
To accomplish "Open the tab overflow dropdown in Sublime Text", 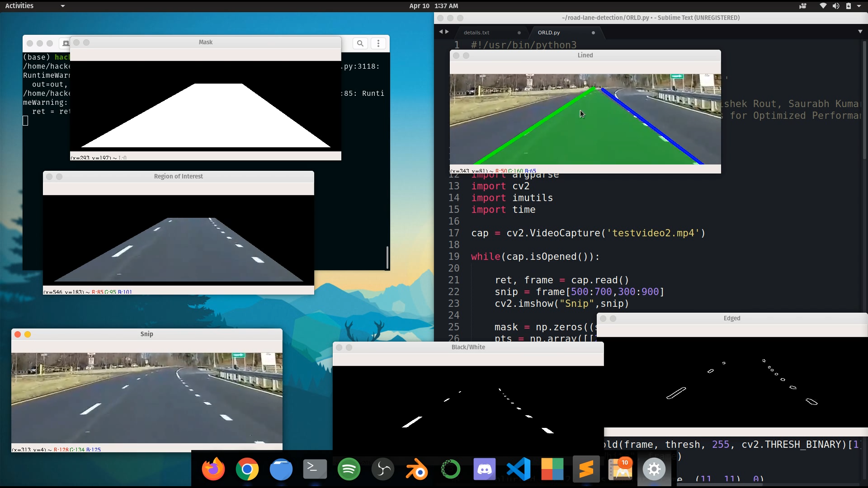I will [x=861, y=32].
